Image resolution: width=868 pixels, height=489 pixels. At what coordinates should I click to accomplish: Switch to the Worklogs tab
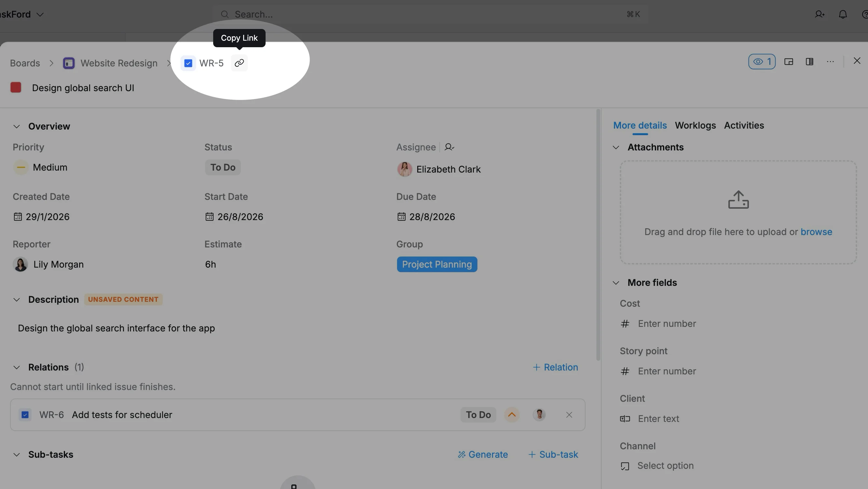click(695, 125)
